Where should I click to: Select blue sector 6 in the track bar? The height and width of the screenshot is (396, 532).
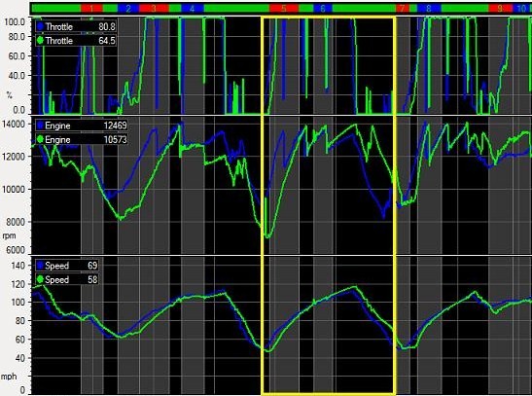tap(323, 9)
